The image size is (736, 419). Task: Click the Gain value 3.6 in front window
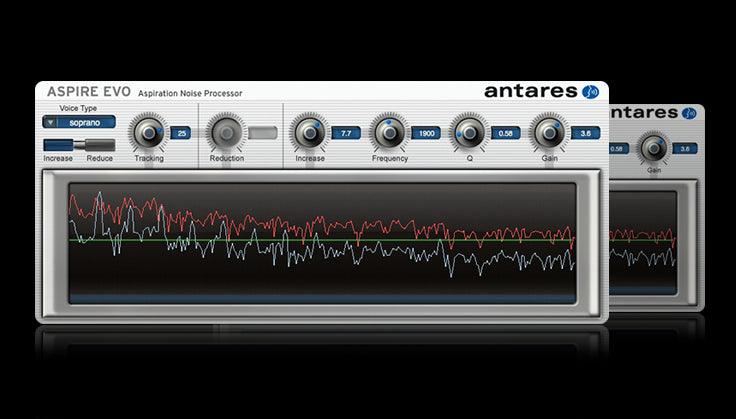point(585,133)
